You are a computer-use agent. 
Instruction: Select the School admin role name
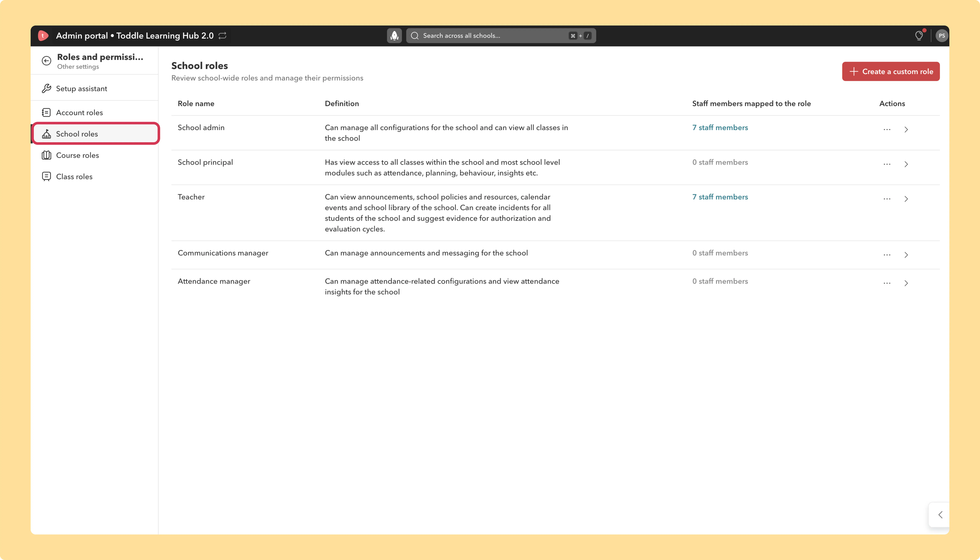tap(201, 128)
